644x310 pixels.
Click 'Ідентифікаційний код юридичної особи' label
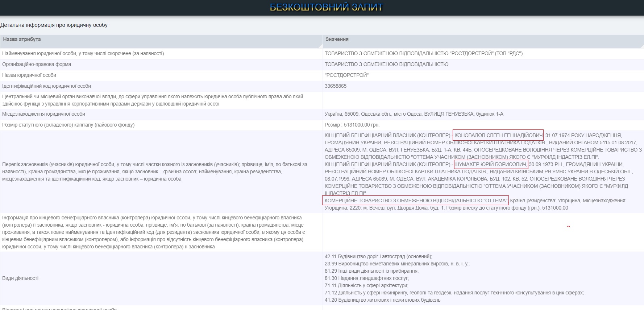pyautogui.click(x=46, y=86)
